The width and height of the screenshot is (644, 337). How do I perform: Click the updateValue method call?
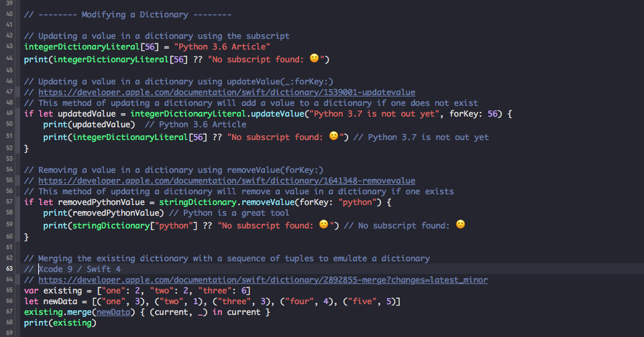277,114
